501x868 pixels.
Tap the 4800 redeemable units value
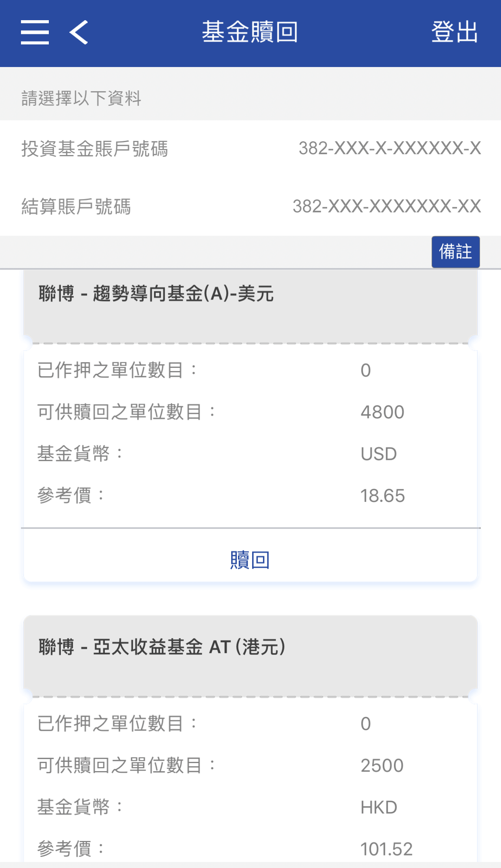382,412
